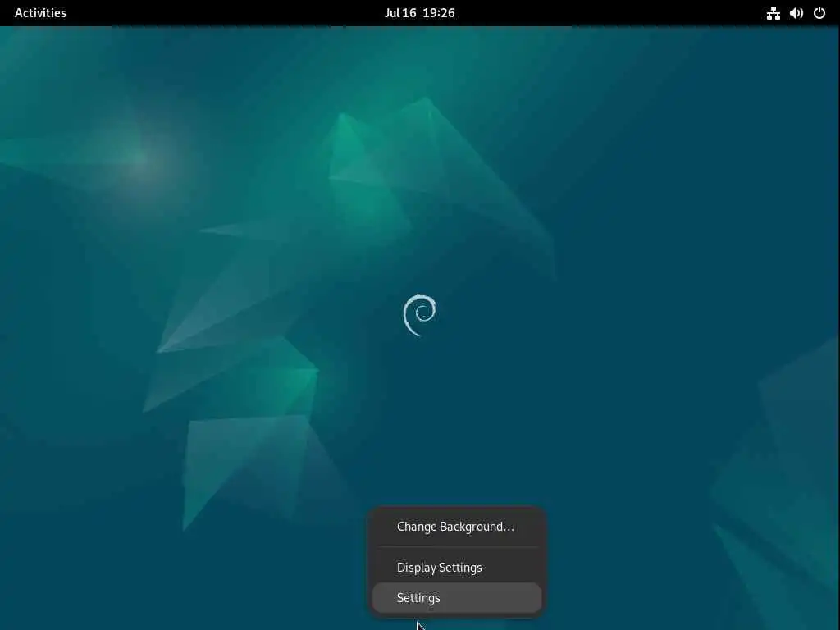Screen dimensions: 840x630
Task: Click the wired network status icon
Action: coord(773,13)
